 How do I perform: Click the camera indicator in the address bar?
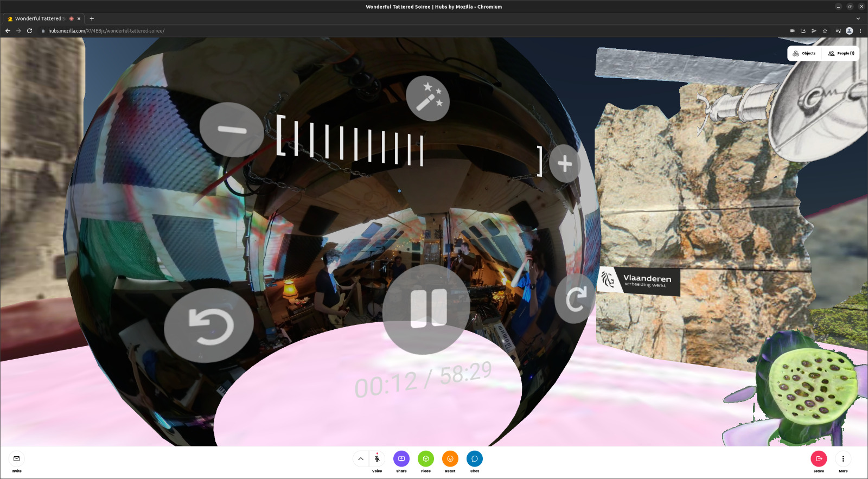click(x=792, y=31)
